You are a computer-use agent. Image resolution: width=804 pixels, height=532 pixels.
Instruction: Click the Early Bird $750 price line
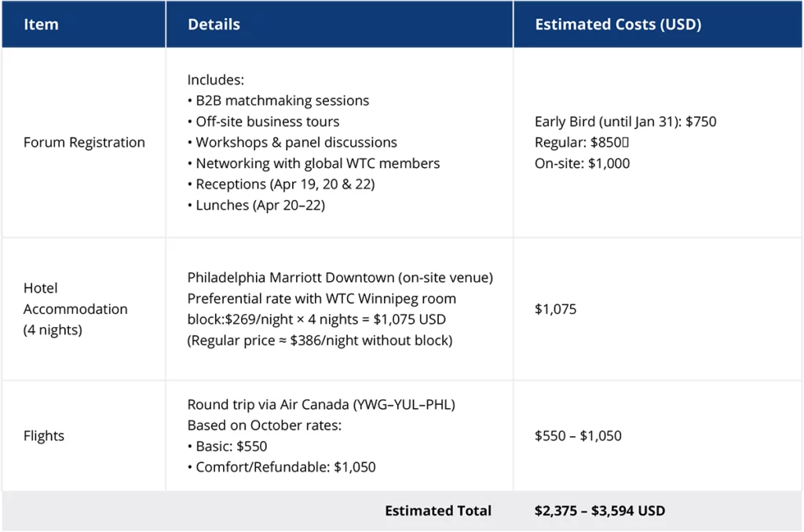click(625, 122)
